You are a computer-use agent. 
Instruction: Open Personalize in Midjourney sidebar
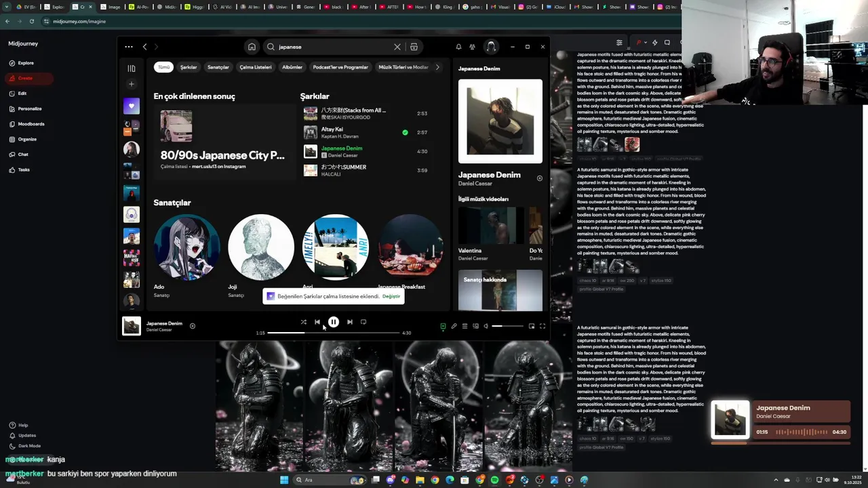pyautogui.click(x=30, y=108)
